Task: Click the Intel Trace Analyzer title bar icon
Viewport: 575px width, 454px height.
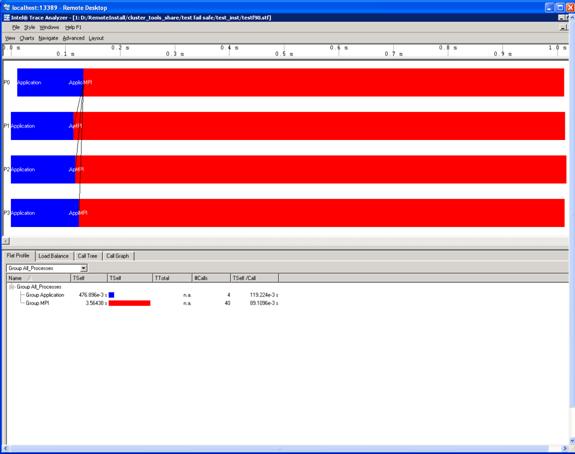Action: (x=7, y=18)
